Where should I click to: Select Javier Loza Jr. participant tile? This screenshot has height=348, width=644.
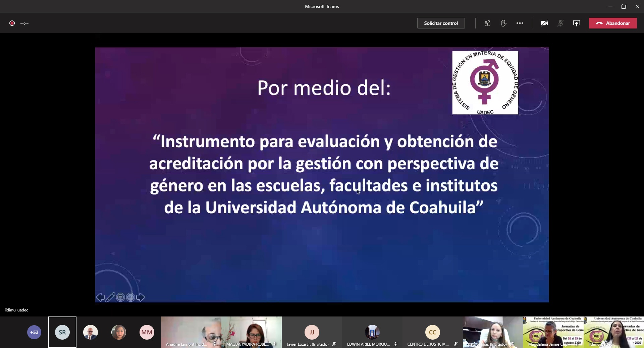point(312,332)
